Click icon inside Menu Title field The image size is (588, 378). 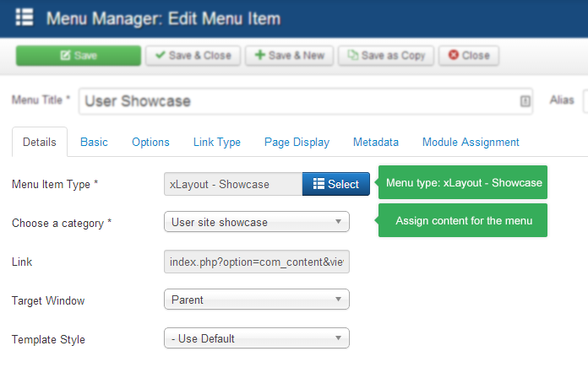[525, 101]
